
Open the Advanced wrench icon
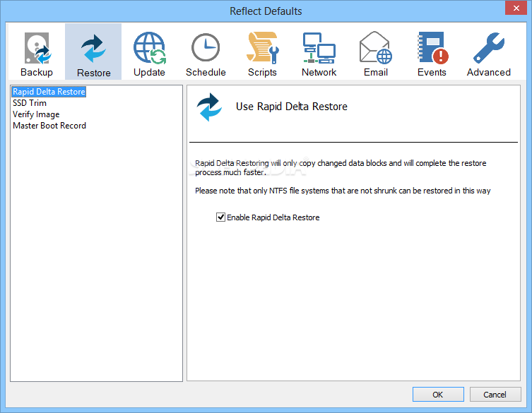[x=489, y=48]
